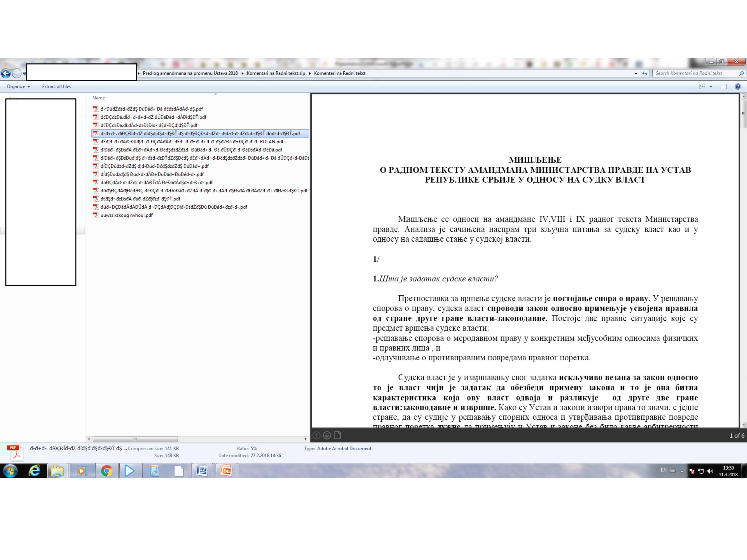Viewport: 747px width, 560px height.
Task: Show hidden tray icons arrow
Action: [682, 471]
